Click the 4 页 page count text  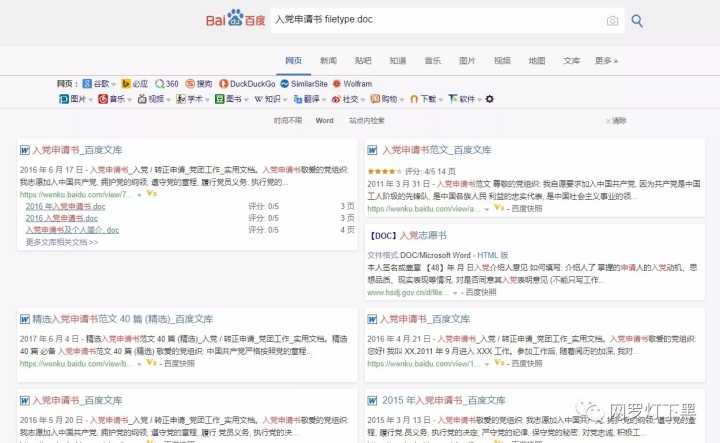[x=347, y=230]
